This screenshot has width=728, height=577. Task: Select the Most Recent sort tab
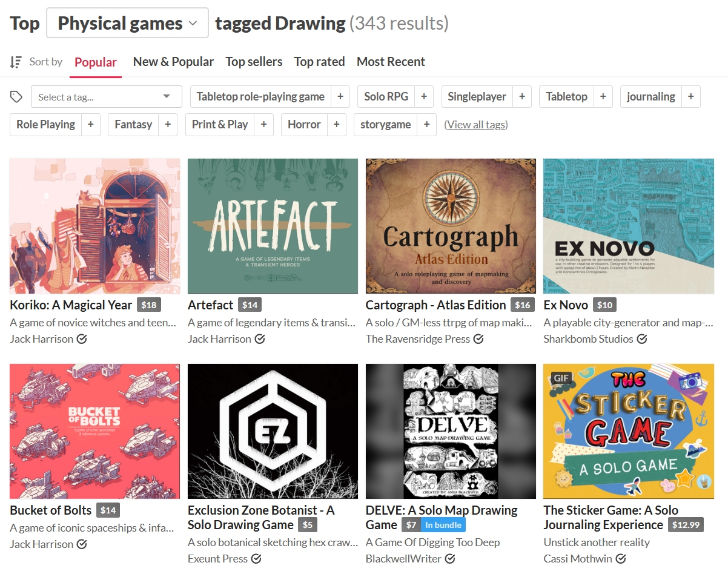coord(391,62)
